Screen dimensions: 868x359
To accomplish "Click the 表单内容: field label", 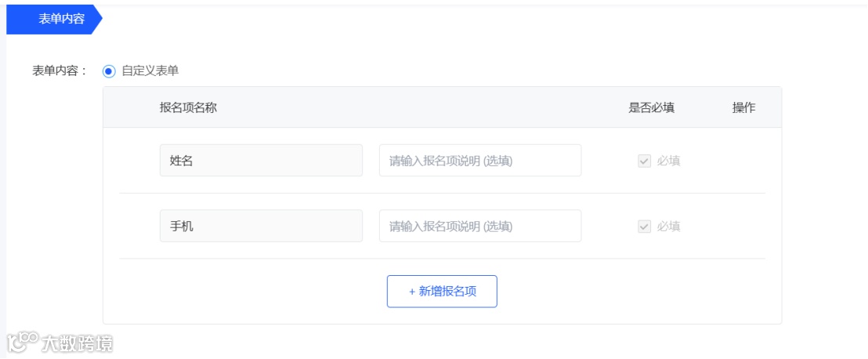I will (x=60, y=71).
